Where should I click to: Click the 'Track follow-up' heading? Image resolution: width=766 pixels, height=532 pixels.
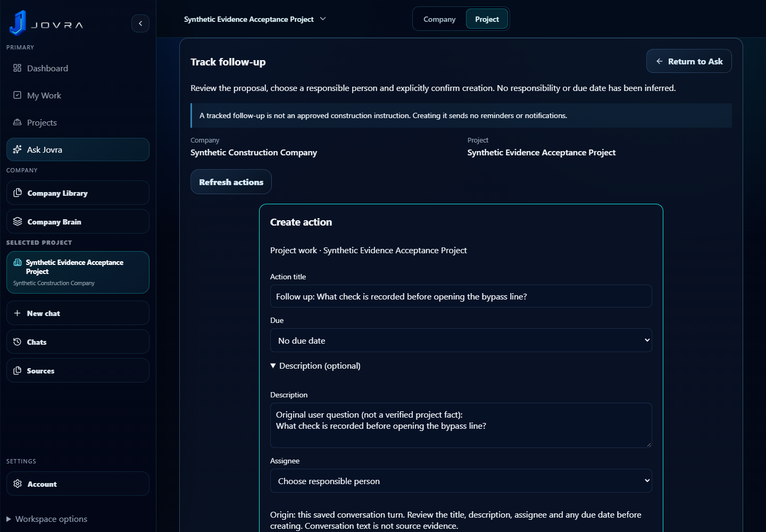[228, 62]
